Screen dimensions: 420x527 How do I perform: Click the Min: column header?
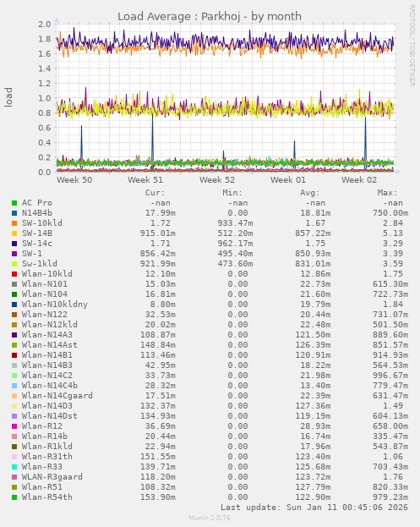click(232, 193)
